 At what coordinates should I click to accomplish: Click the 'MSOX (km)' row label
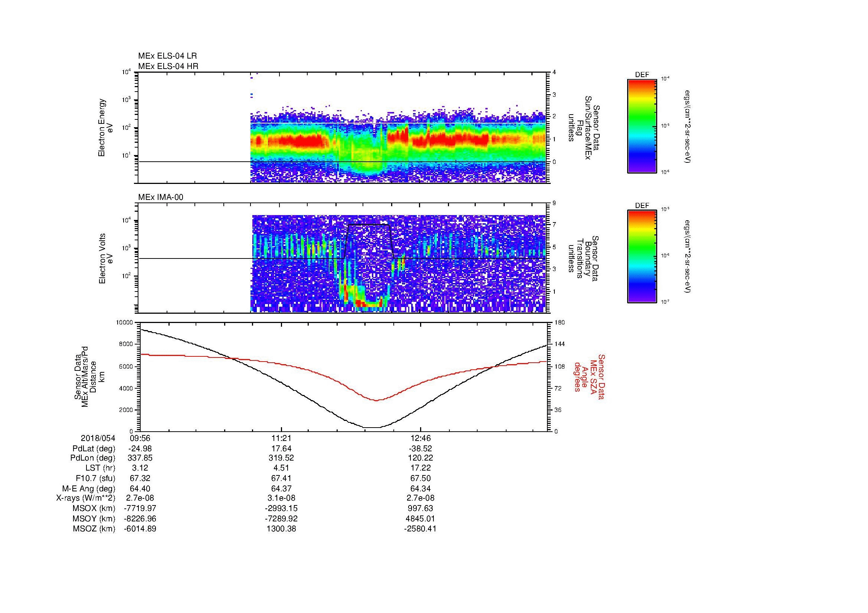pos(94,509)
